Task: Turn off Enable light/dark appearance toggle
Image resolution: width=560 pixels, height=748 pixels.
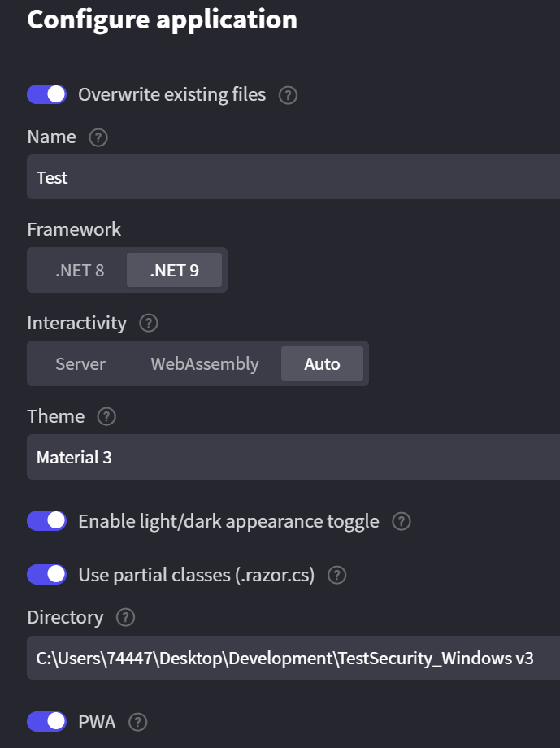Action: (46, 520)
